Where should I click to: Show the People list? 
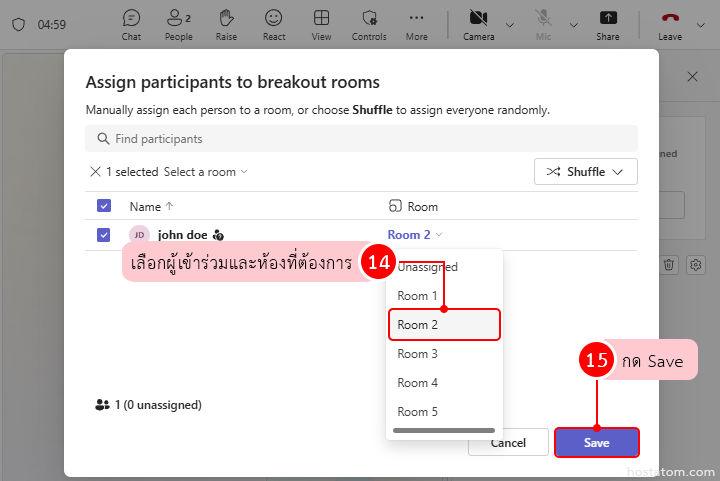point(179,23)
